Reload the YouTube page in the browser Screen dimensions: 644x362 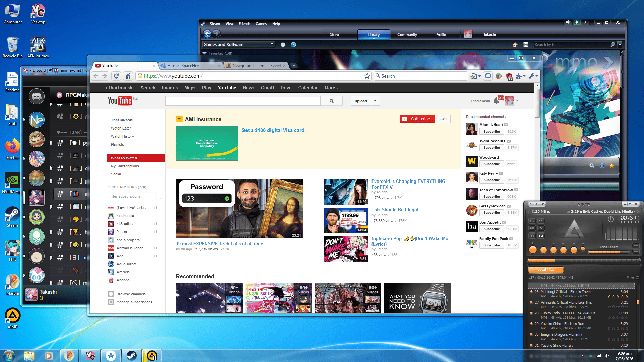[116, 76]
